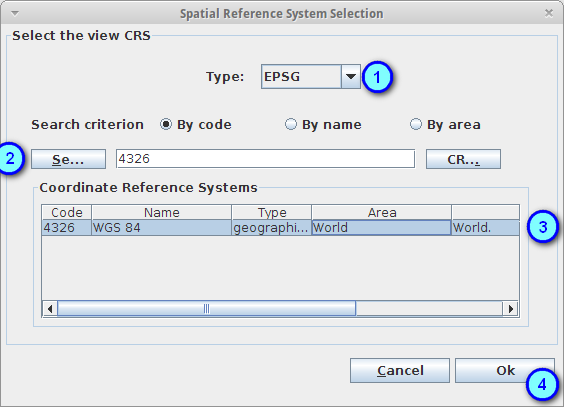564x407 pixels.
Task: Click the CR... button
Action: click(x=463, y=159)
